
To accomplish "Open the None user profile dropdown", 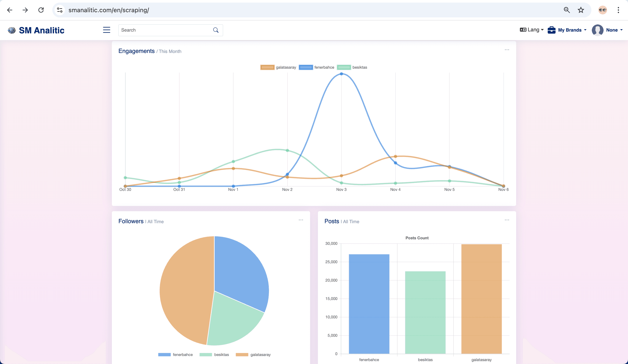I will [607, 30].
